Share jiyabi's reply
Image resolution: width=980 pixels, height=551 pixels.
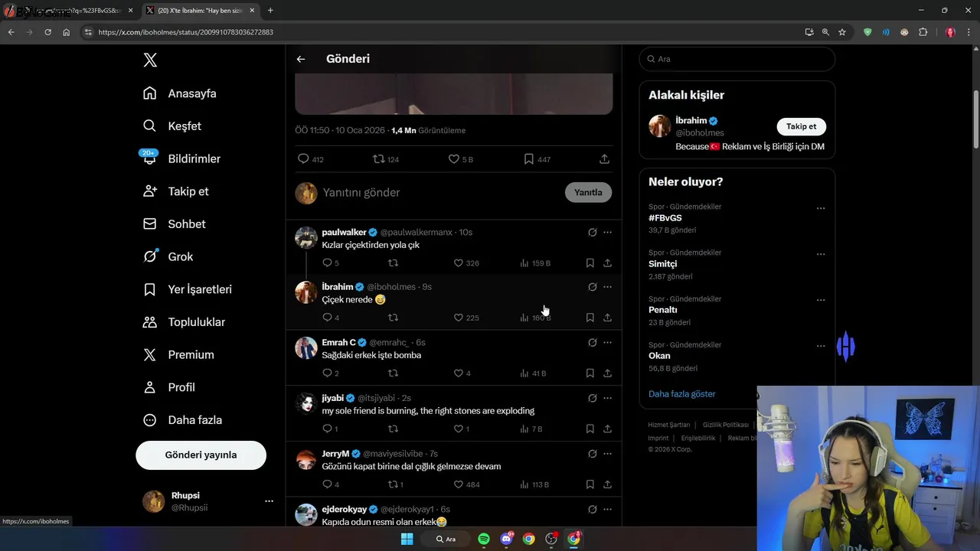[607, 429]
